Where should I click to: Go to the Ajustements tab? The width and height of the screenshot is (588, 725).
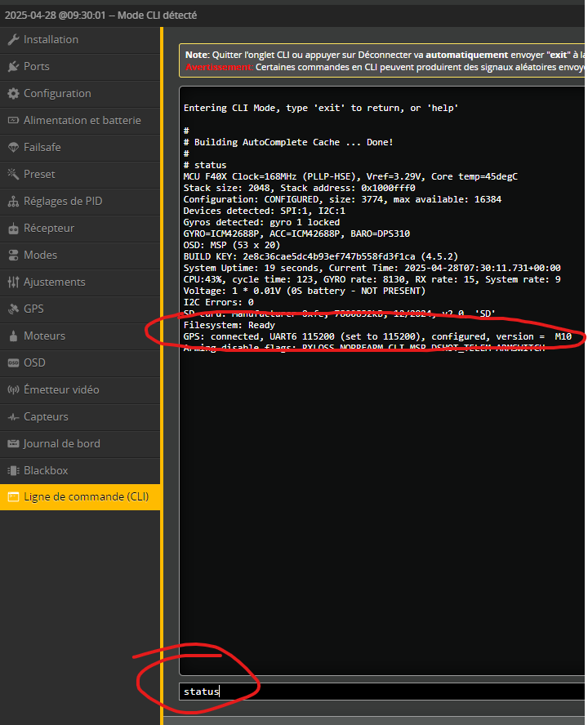(54, 282)
